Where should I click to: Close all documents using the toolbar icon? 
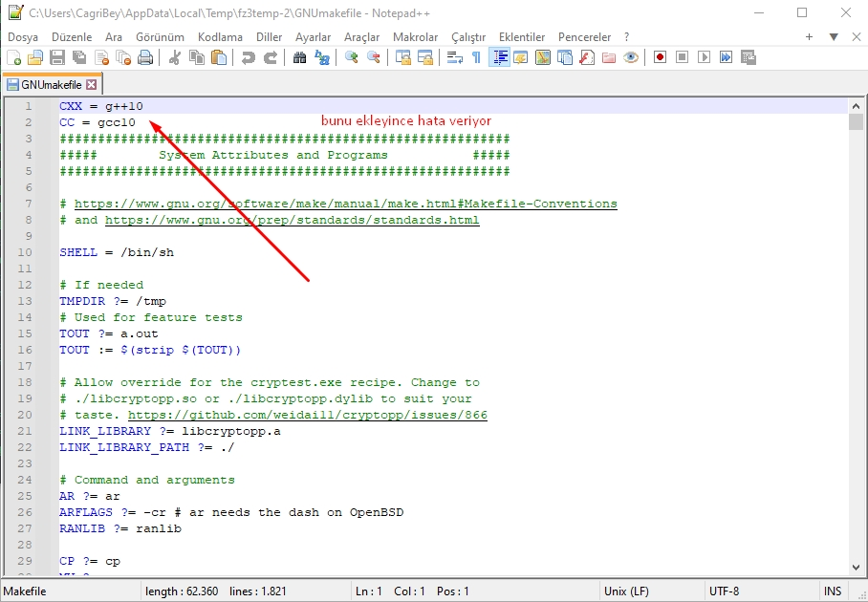click(x=123, y=57)
